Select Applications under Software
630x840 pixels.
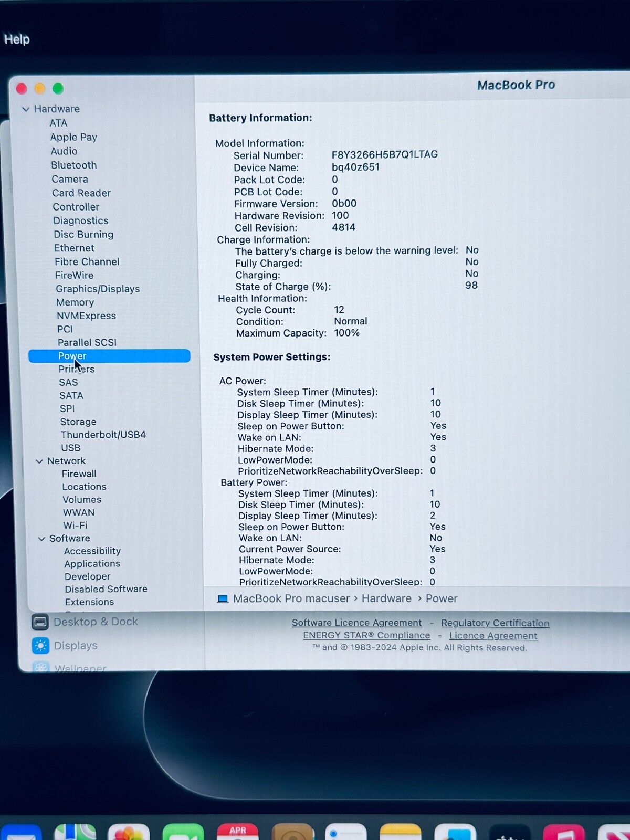[92, 564]
